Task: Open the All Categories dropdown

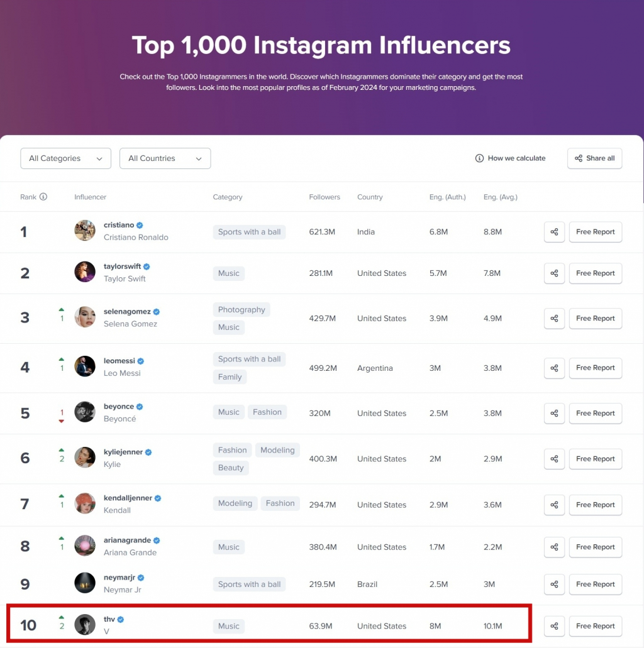Action: pyautogui.click(x=66, y=158)
